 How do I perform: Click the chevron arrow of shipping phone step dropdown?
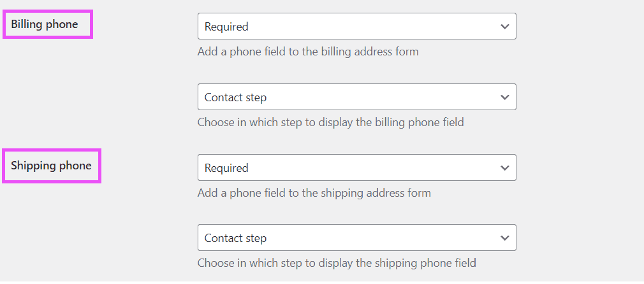[x=504, y=238]
